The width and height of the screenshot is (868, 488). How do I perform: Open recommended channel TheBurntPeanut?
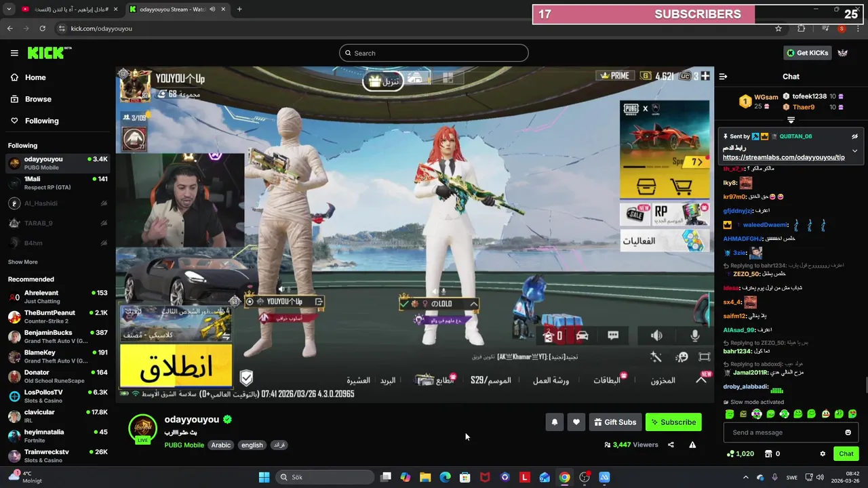pyautogui.click(x=58, y=317)
